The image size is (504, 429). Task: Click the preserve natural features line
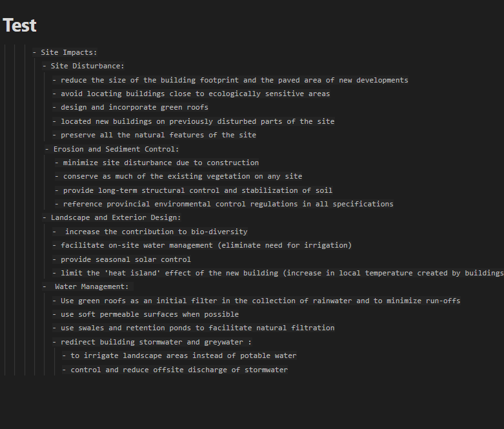[154, 135]
